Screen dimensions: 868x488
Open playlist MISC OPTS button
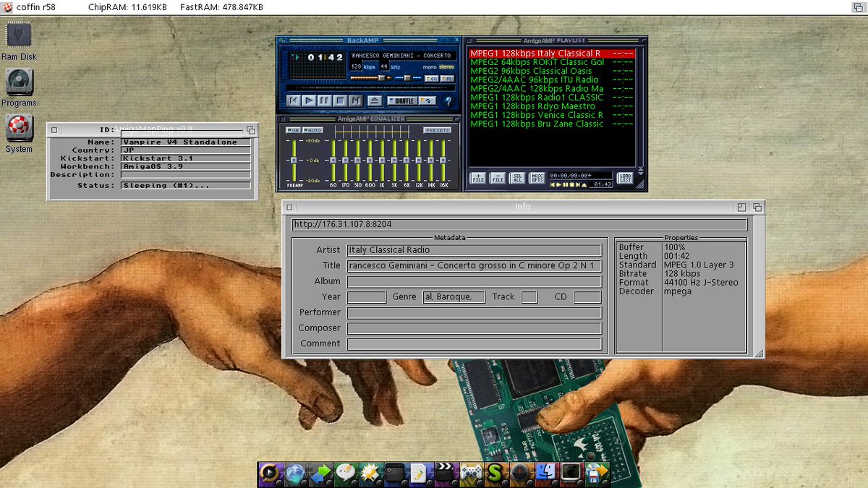[x=537, y=177]
